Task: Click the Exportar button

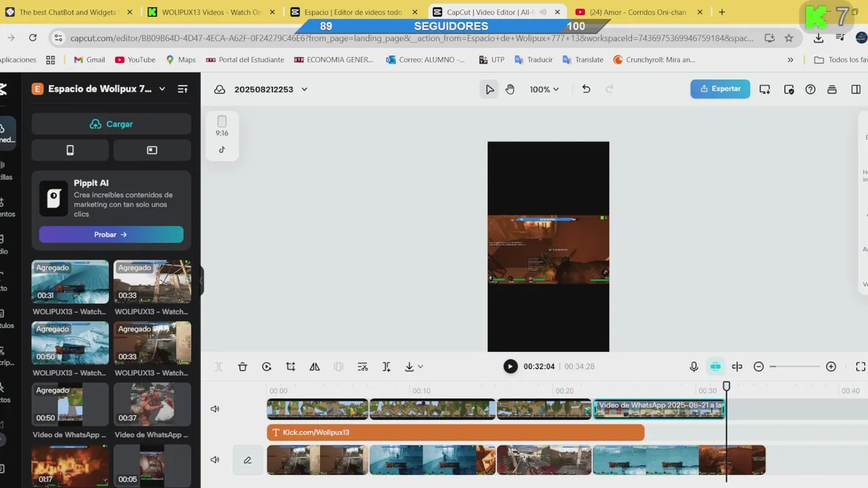Action: pyautogui.click(x=720, y=89)
